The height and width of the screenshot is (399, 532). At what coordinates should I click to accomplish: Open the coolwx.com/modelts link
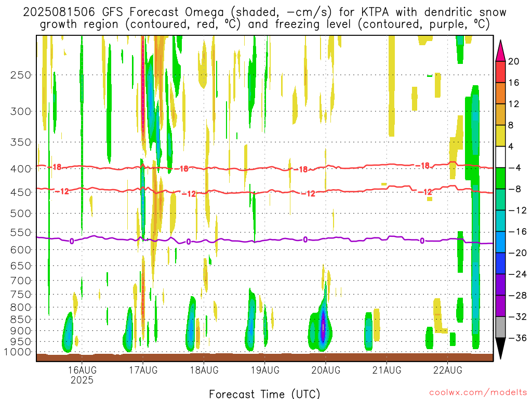[478, 393]
